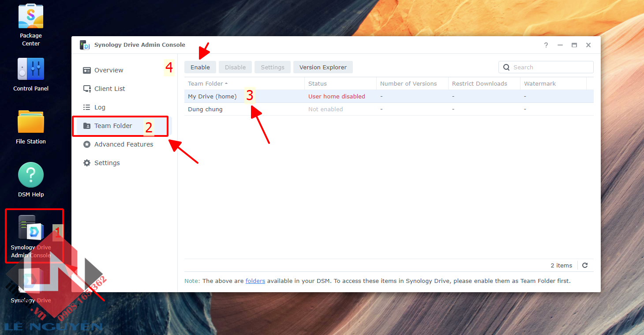Open Version Explorer

tap(323, 67)
